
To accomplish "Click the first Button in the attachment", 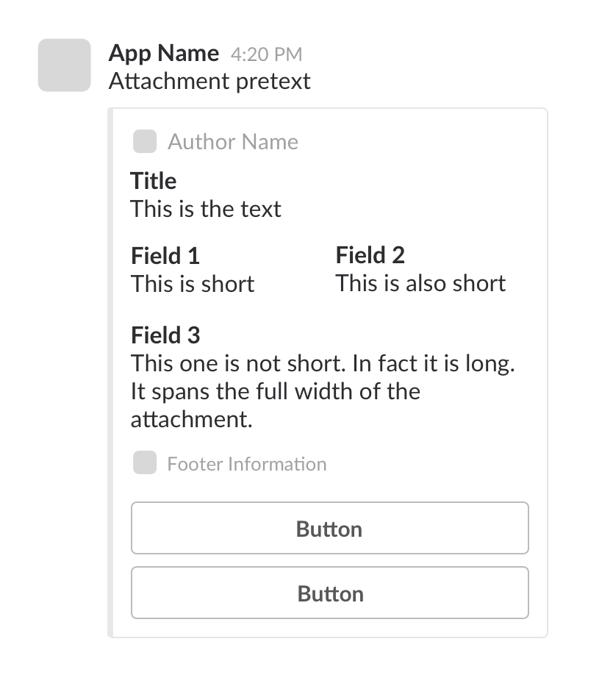I will click(x=329, y=528).
